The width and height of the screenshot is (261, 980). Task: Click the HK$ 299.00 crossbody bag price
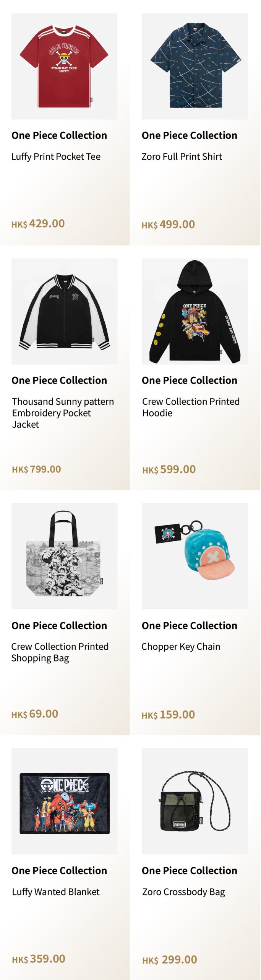pyautogui.click(x=170, y=960)
